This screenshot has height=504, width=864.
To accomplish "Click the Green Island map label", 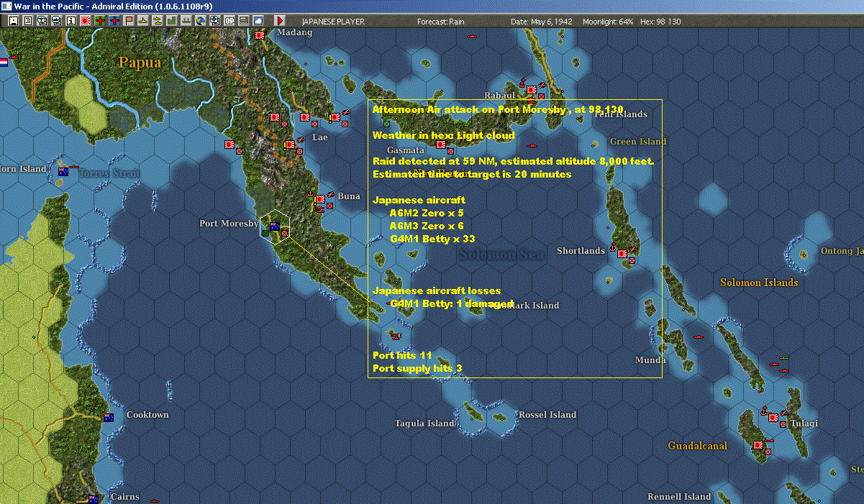I will 638,142.
